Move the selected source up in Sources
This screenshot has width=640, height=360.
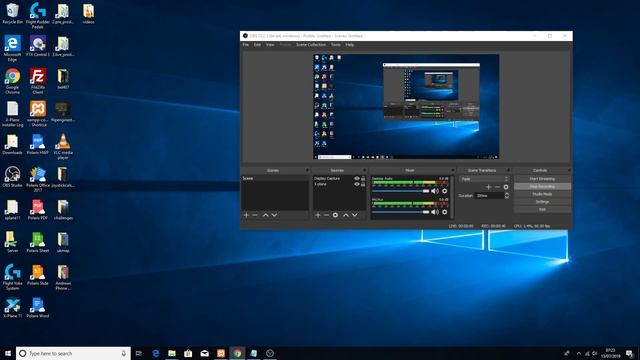346,215
